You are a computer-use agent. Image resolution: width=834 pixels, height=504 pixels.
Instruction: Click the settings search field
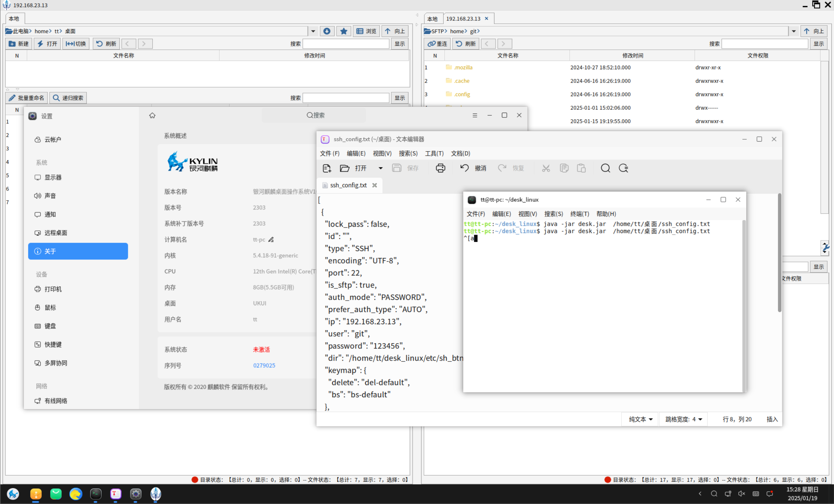(x=315, y=115)
